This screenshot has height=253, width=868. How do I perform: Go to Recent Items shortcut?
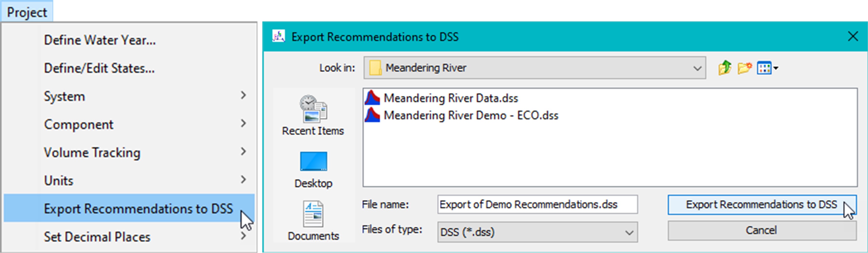tap(313, 115)
